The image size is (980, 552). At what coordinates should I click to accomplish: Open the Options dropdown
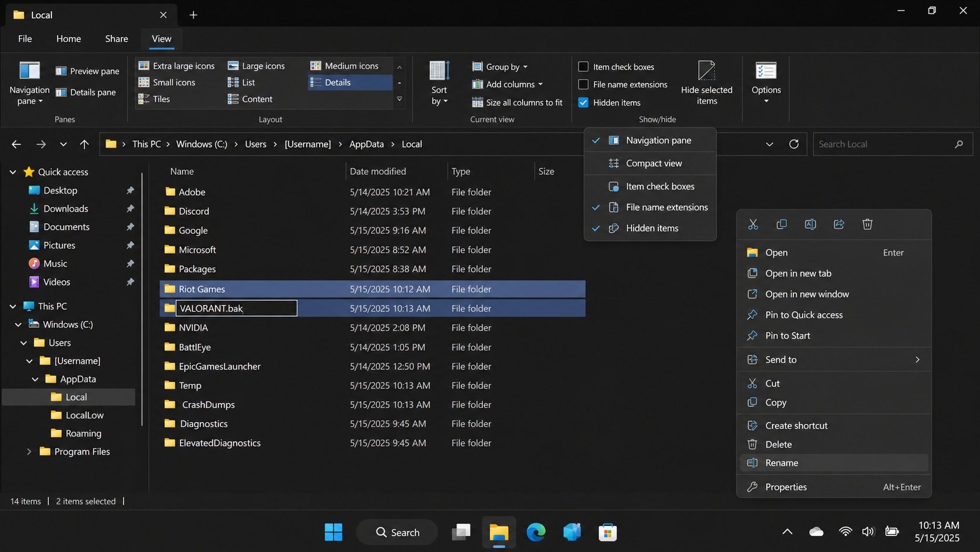click(766, 83)
